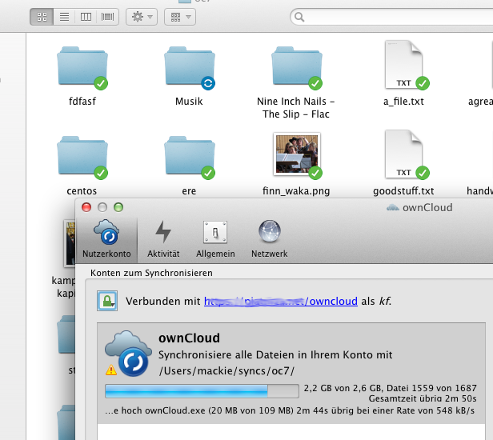Click the '/Users/mackie/syncs/oc7/' path text
The height and width of the screenshot is (440, 493).
(x=227, y=371)
